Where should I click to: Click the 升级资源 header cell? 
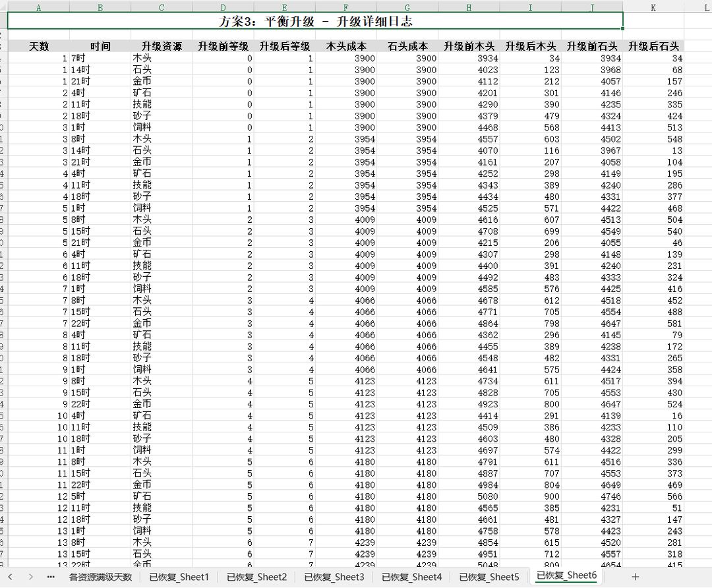[x=162, y=46]
